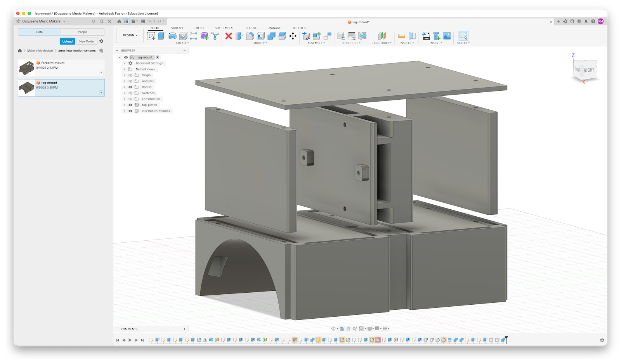The width and height of the screenshot is (621, 364).
Task: Expand the Named Views node
Action: [x=124, y=69]
